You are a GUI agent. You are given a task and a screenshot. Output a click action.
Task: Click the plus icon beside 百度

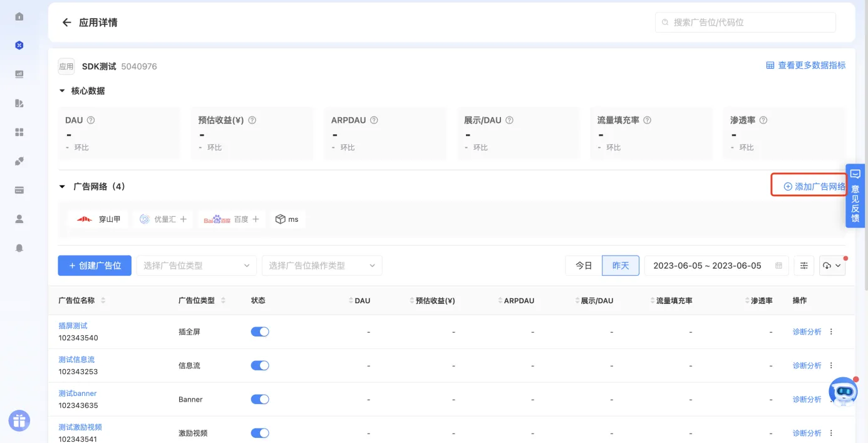[x=256, y=219]
